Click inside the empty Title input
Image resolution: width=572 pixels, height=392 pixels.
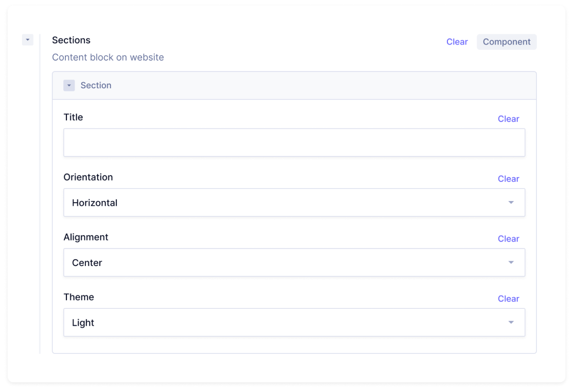pos(294,142)
